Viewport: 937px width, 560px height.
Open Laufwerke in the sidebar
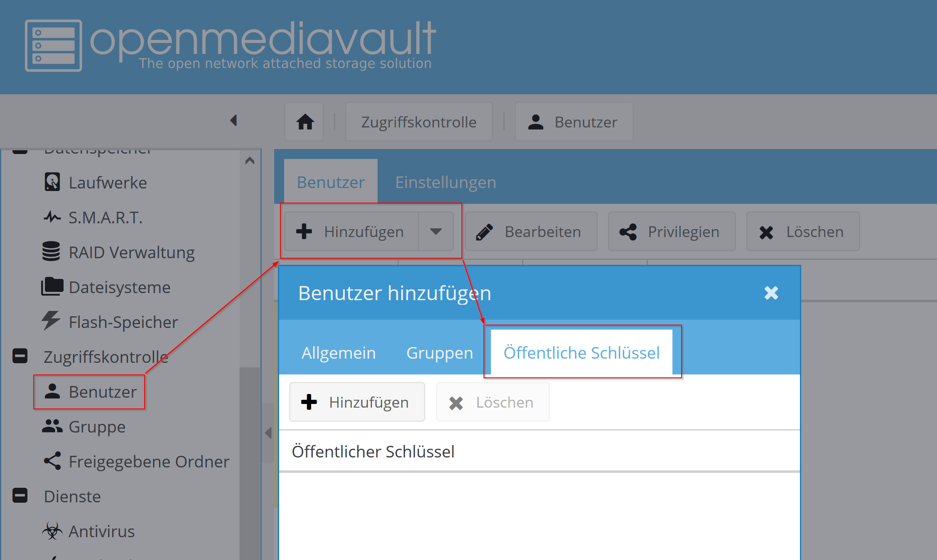point(107,183)
